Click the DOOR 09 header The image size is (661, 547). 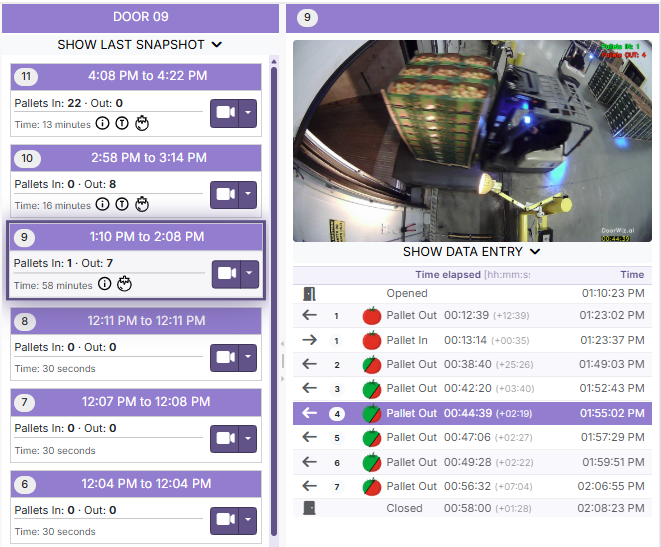coord(140,17)
